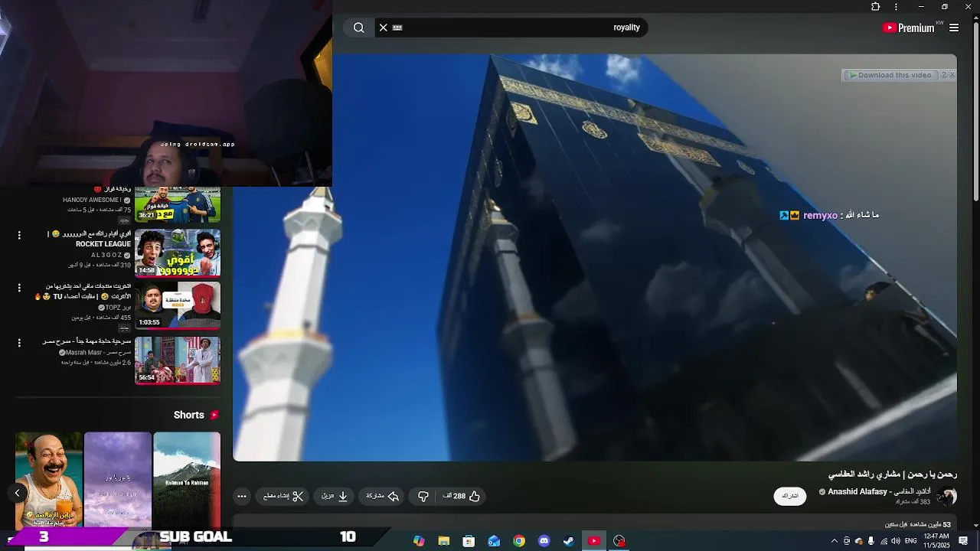Click the video title under the player
Image resolution: width=980 pixels, height=551 pixels.
tap(893, 474)
